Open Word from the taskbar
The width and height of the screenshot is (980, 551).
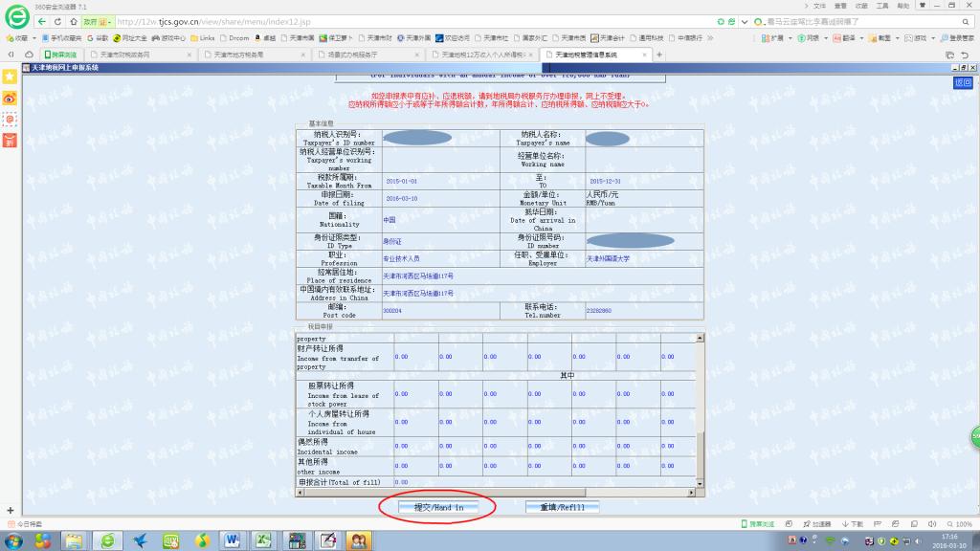(233, 540)
